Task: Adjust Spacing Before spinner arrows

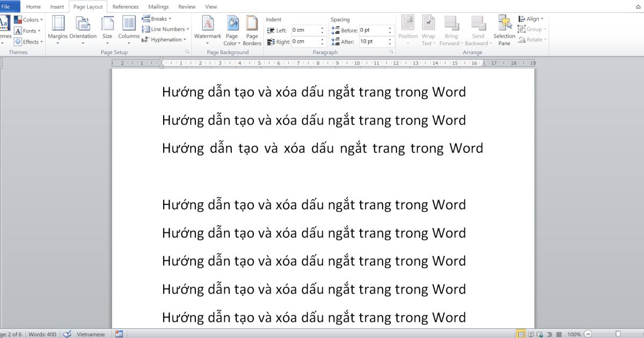Action: pos(391,30)
